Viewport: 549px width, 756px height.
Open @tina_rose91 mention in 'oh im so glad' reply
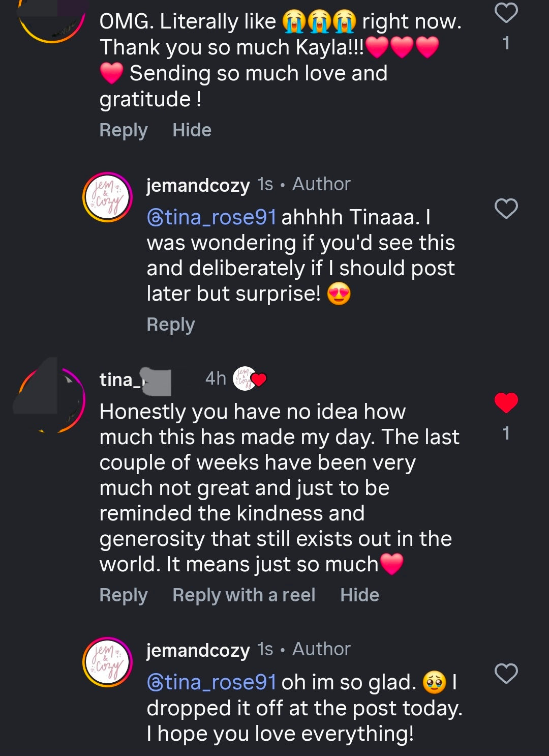pos(211,682)
